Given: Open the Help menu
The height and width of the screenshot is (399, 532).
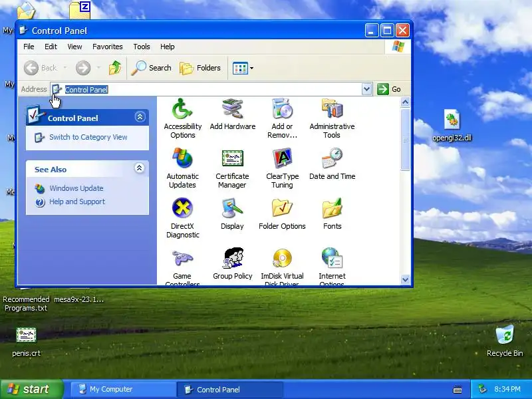Looking at the screenshot, I should pos(168,47).
